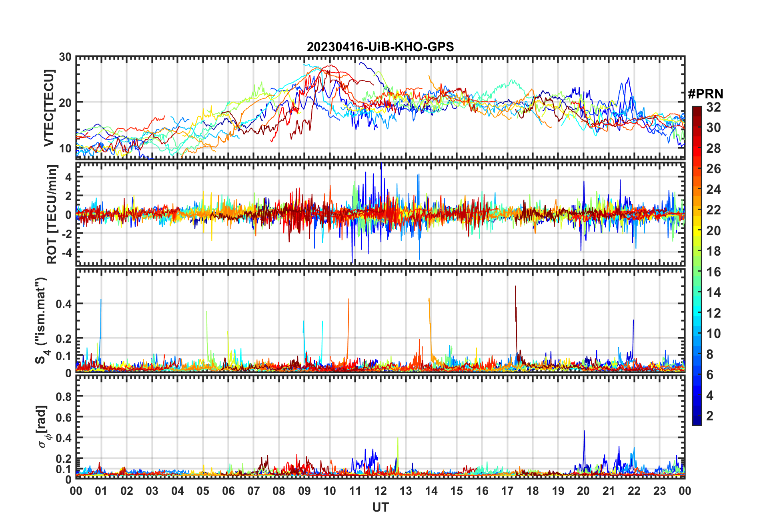This screenshot has width=761, height=532.
Task: Click the PRN colorbar tick label 32
Action: coord(713,107)
